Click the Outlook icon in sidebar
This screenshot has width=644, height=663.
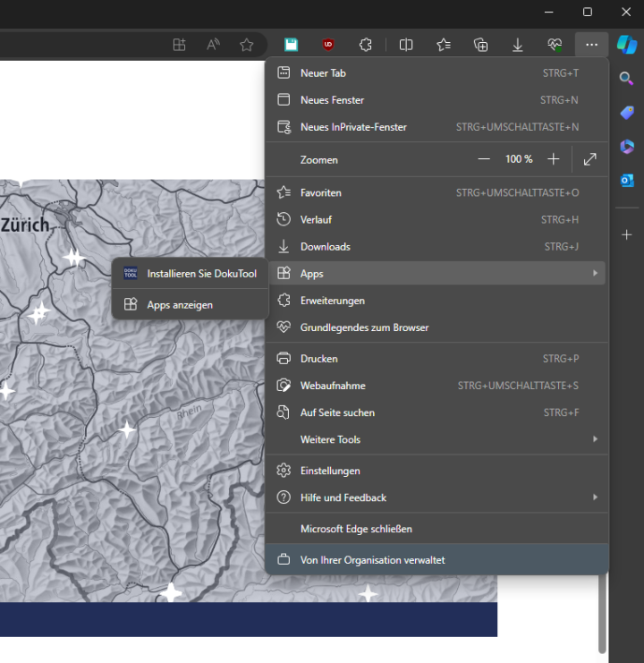[627, 180]
